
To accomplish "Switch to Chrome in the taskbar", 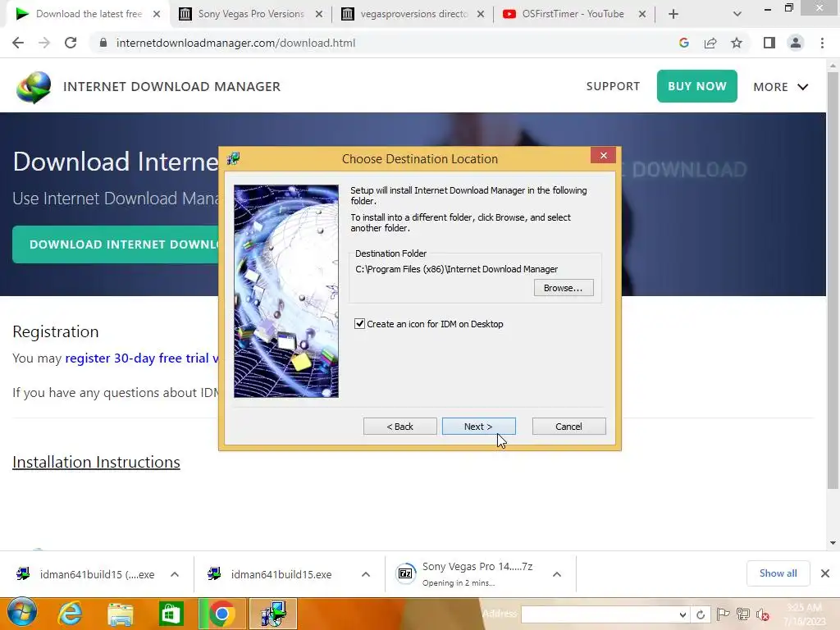I will (x=221, y=614).
